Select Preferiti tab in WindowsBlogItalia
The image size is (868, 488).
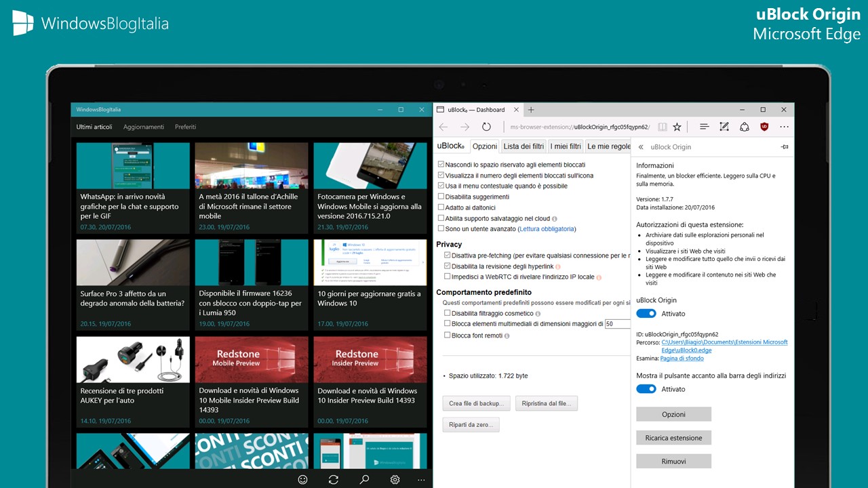pyautogui.click(x=186, y=127)
